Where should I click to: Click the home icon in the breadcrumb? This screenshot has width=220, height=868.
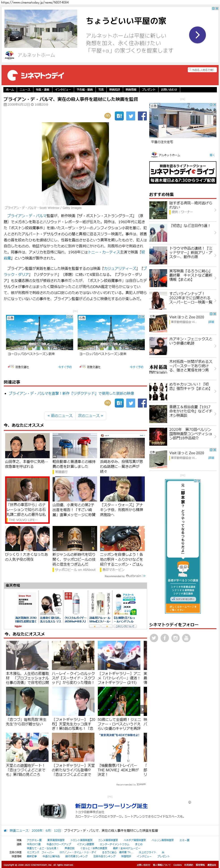[x=5, y=830]
